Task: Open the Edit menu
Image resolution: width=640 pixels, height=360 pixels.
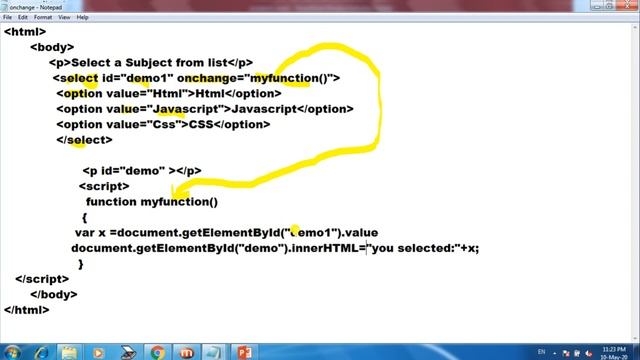Action: pyautogui.click(x=22, y=17)
